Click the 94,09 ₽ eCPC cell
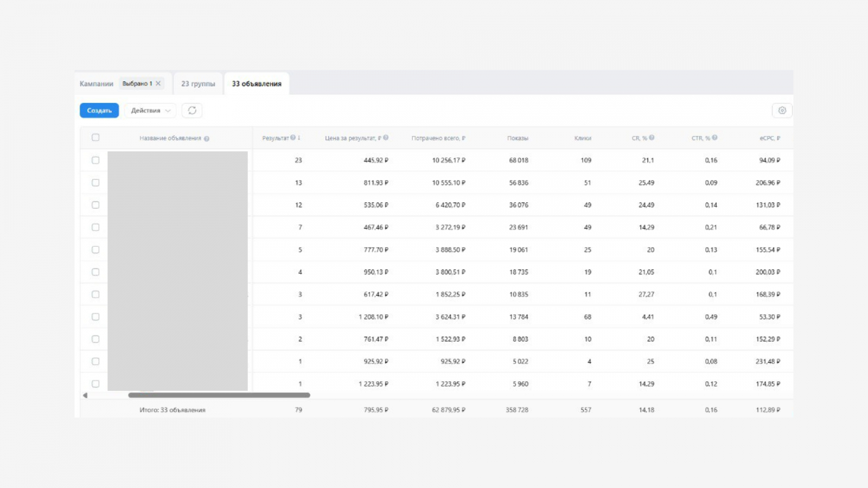Screen dimensions: 868x488 tap(770, 160)
